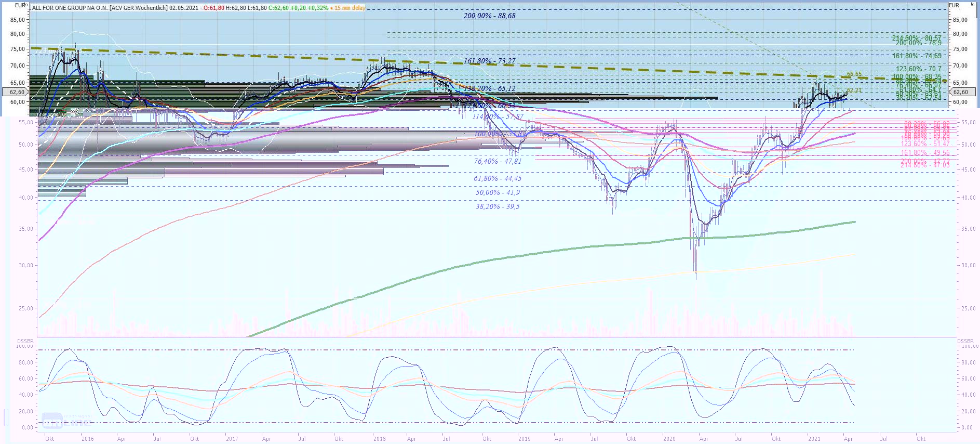980x444 pixels.
Task: Select green Fibonacci label 214,60% - 80,57
Action: click(x=916, y=37)
